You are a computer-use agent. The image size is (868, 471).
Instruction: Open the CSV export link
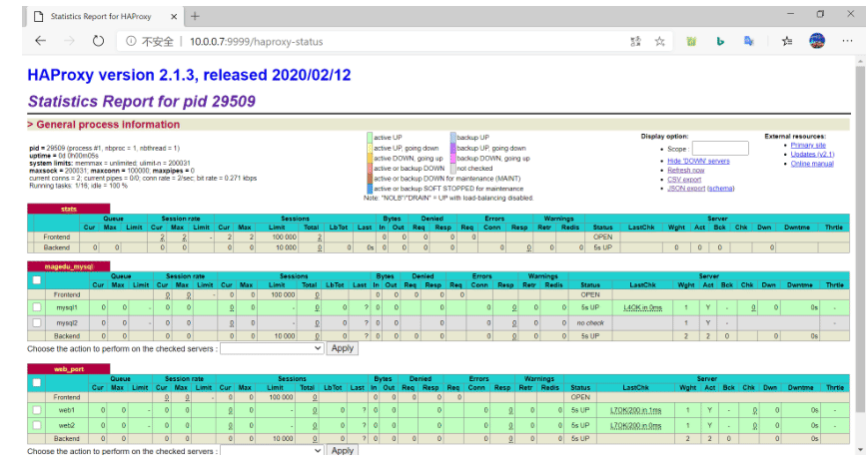point(684,179)
